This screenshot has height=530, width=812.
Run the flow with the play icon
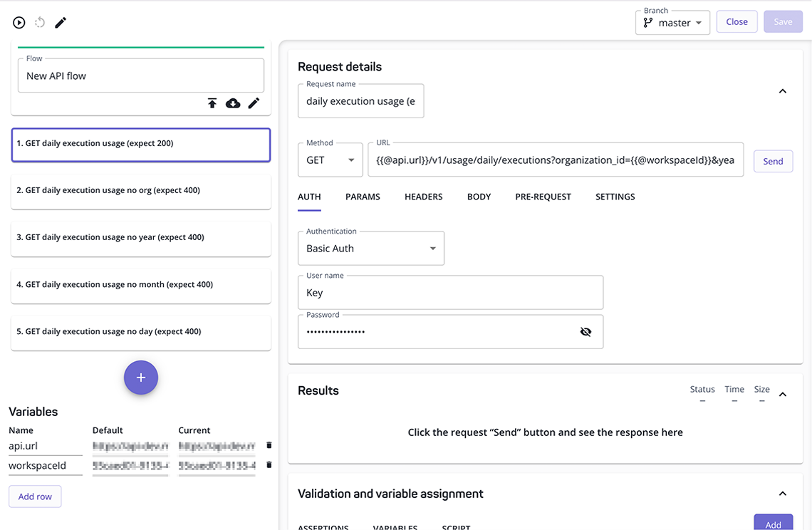(19, 22)
